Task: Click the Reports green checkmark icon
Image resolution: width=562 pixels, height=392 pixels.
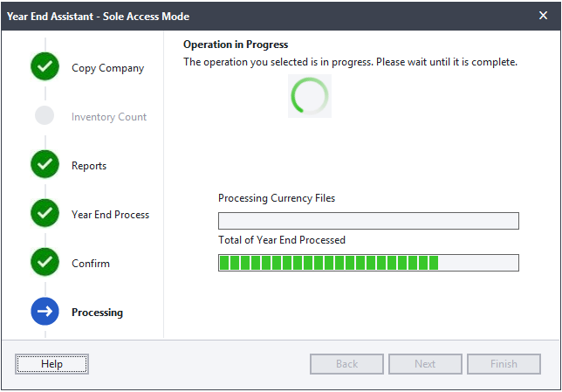Action: coord(45,164)
